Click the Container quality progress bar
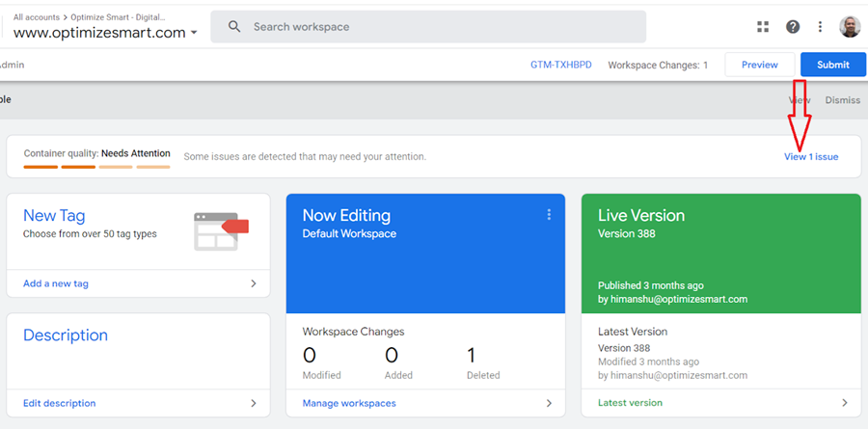This screenshot has height=429, width=868. (x=96, y=167)
